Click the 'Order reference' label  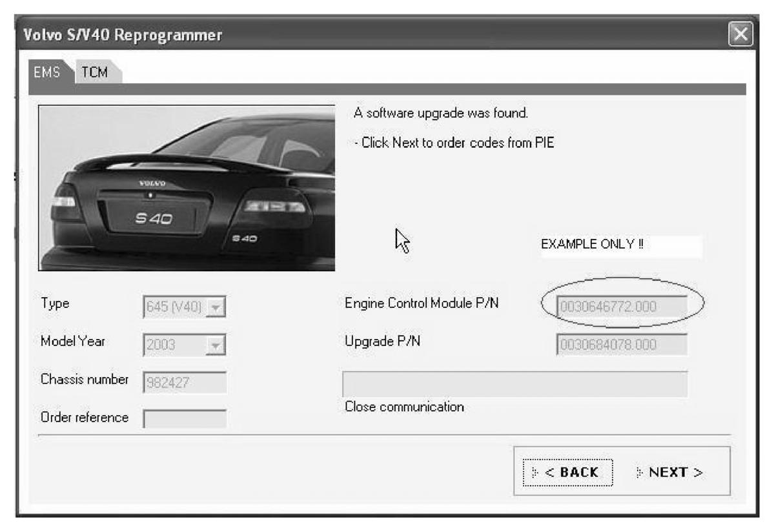pos(85,418)
